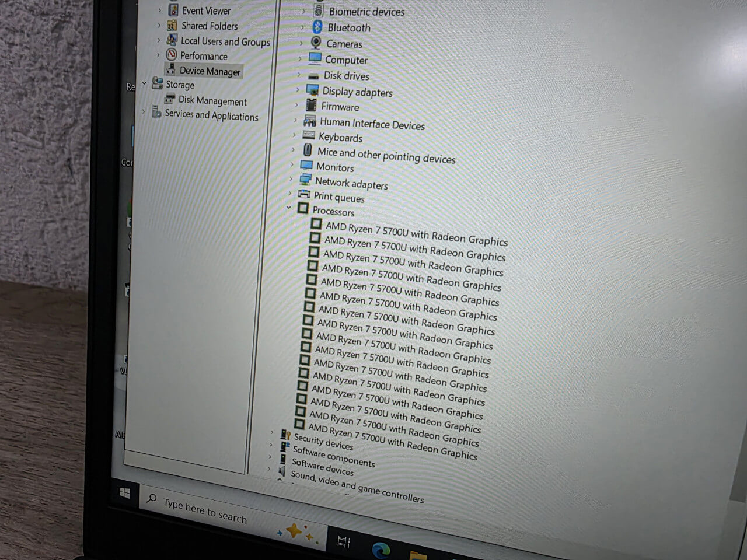The image size is (747, 560).
Task: Select Device Manager in left tree
Action: (x=210, y=71)
